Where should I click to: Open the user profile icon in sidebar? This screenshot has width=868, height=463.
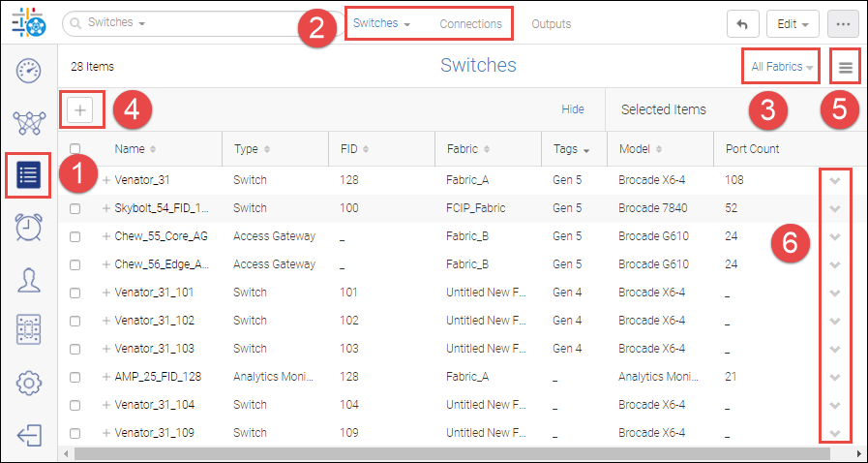(29, 279)
